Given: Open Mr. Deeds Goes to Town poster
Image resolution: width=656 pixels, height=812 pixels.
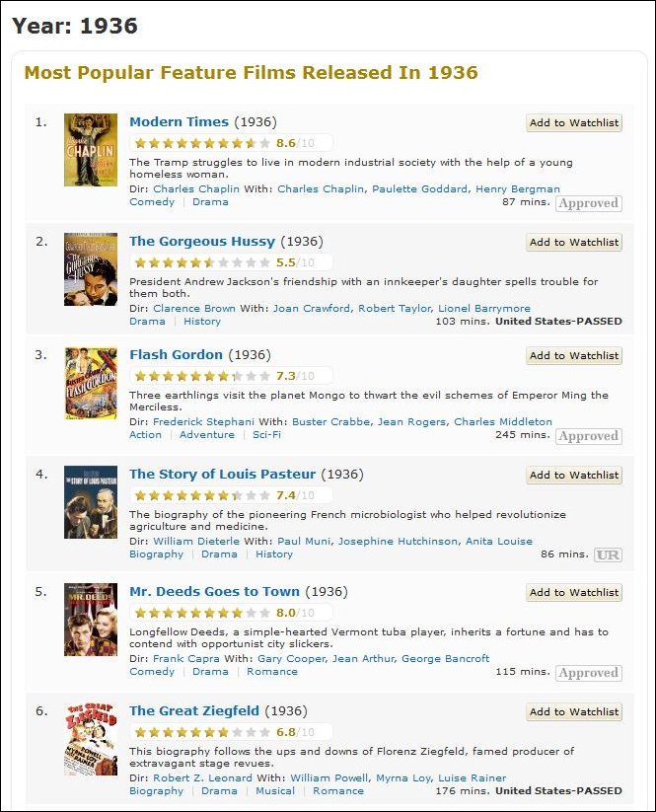Looking at the screenshot, I should (90, 620).
